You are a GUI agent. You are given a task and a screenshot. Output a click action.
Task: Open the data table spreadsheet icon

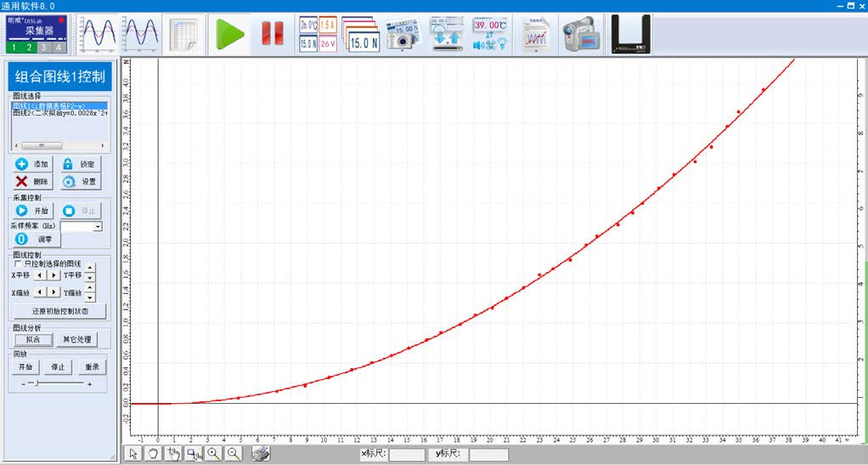183,34
